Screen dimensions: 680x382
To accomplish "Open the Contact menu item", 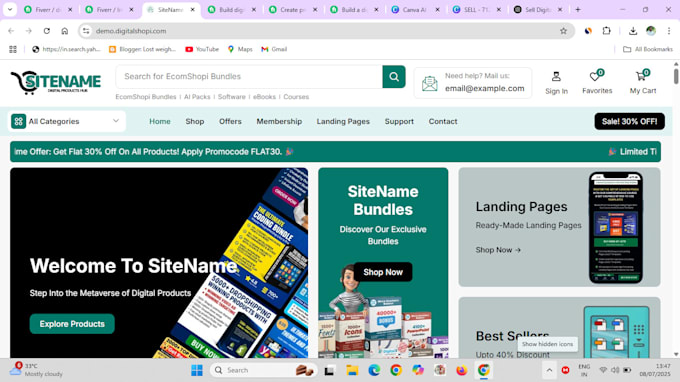I will pyautogui.click(x=443, y=121).
